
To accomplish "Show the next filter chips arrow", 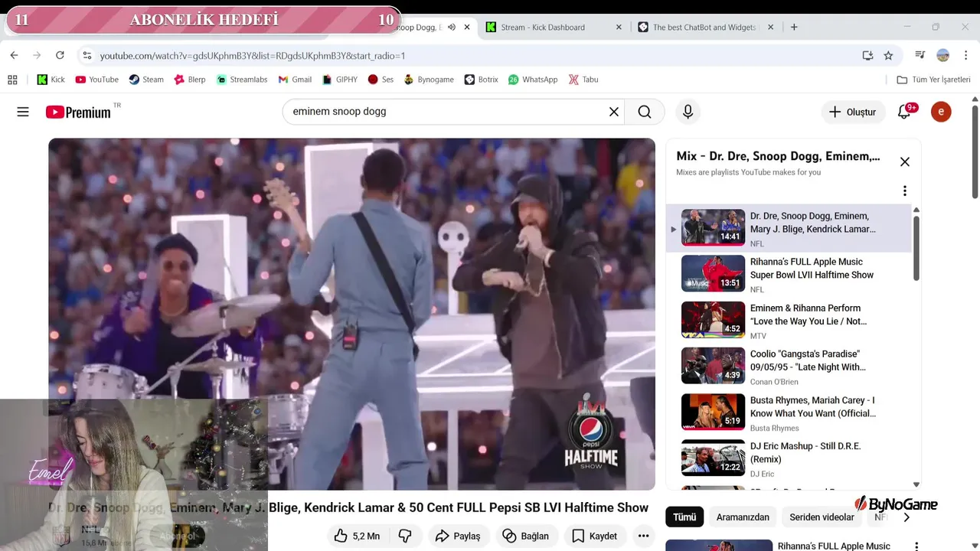I will [x=906, y=517].
